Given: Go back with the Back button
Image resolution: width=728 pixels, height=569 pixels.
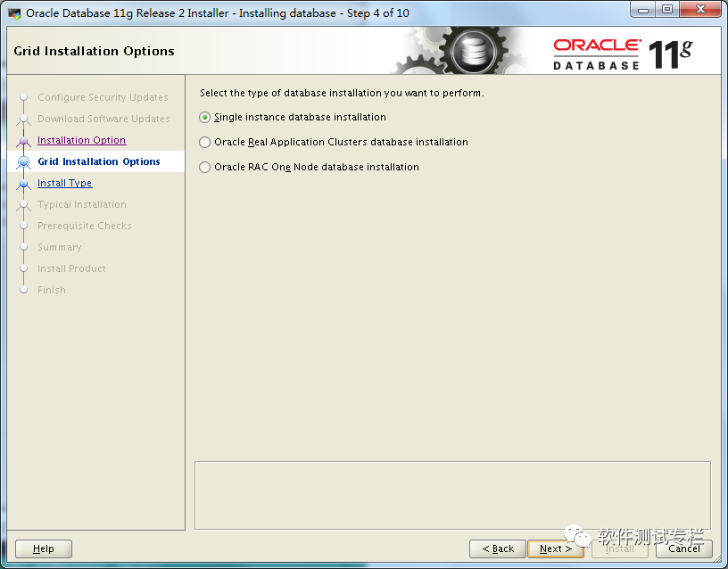Looking at the screenshot, I should pyautogui.click(x=498, y=548).
